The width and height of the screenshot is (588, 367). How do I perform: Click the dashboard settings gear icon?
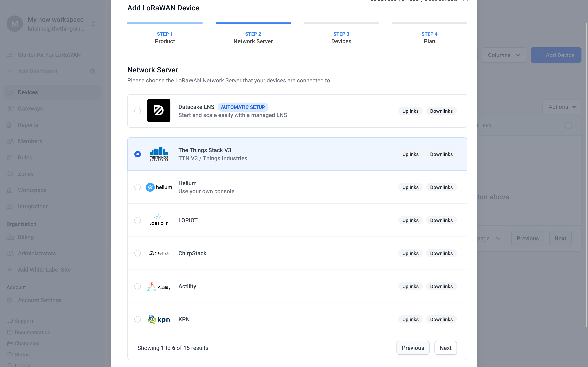[92, 71]
